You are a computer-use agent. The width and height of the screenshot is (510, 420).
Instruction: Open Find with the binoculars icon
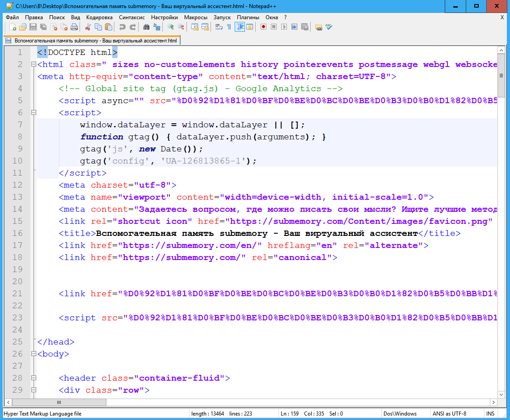[x=146, y=27]
